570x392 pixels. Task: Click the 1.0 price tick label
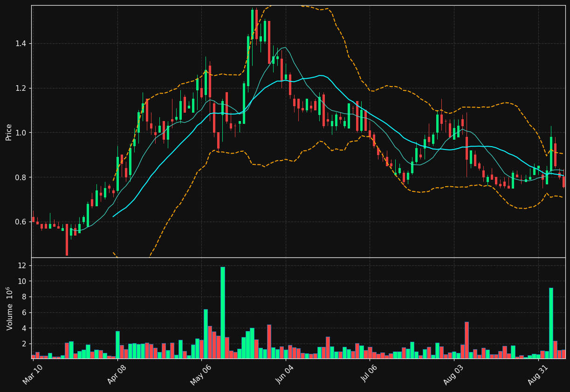[21, 133]
